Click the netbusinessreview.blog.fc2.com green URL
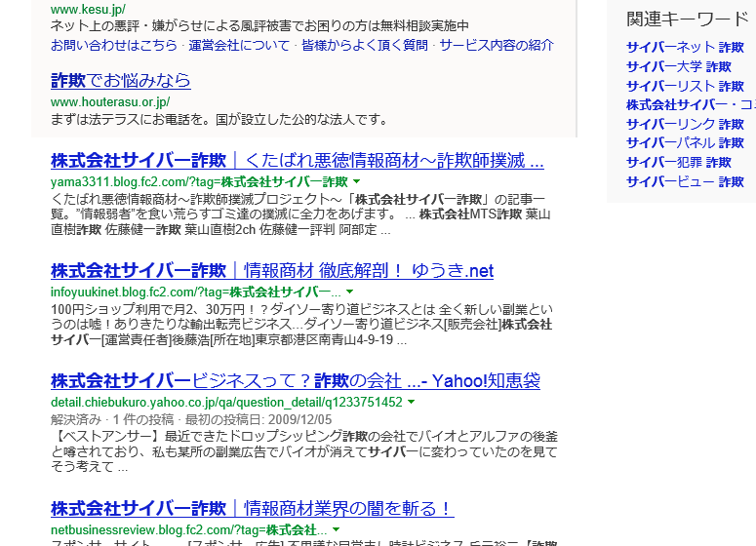Viewport: 756px width, 546px height. click(x=189, y=530)
